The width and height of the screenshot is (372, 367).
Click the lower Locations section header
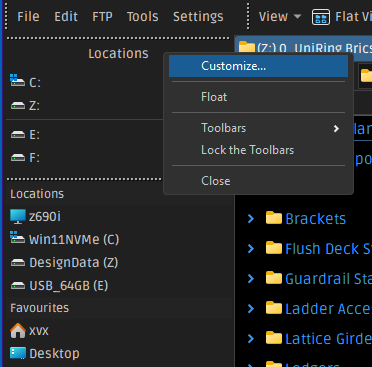(x=37, y=194)
